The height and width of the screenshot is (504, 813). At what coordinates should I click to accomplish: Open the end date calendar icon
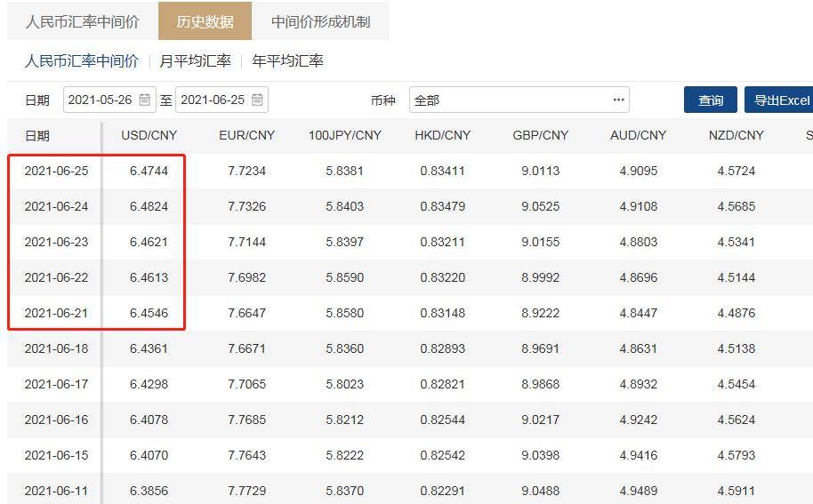pos(257,100)
